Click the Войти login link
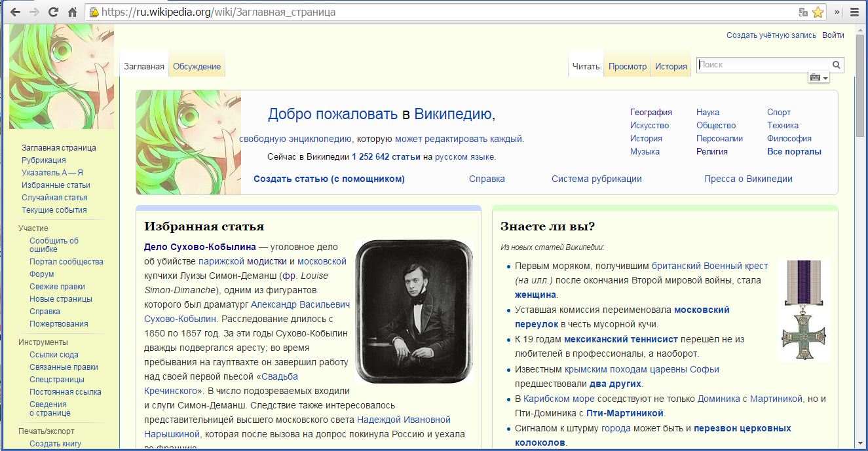 coord(833,35)
